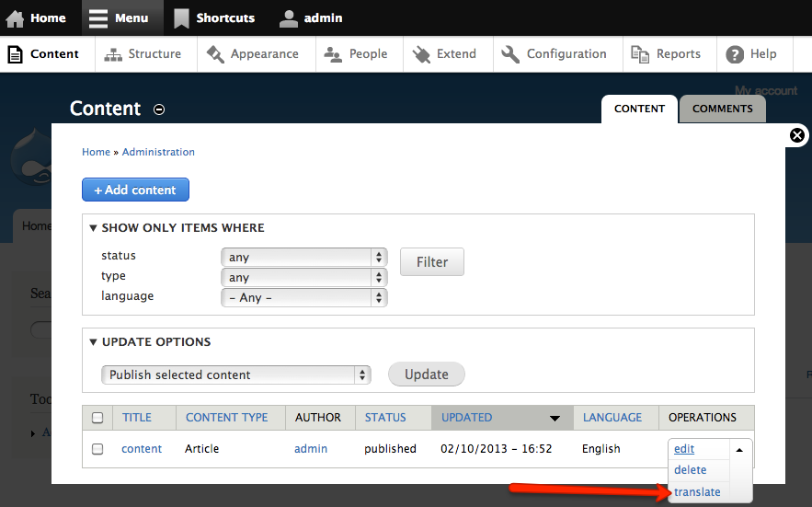
Task: Collapse the Show Only Items Where section
Action: click(x=93, y=228)
